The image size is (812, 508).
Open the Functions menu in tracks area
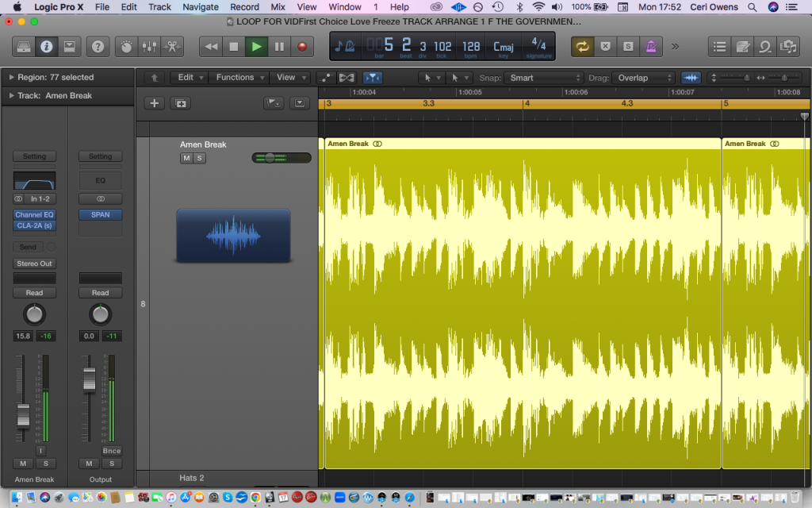[x=239, y=78]
